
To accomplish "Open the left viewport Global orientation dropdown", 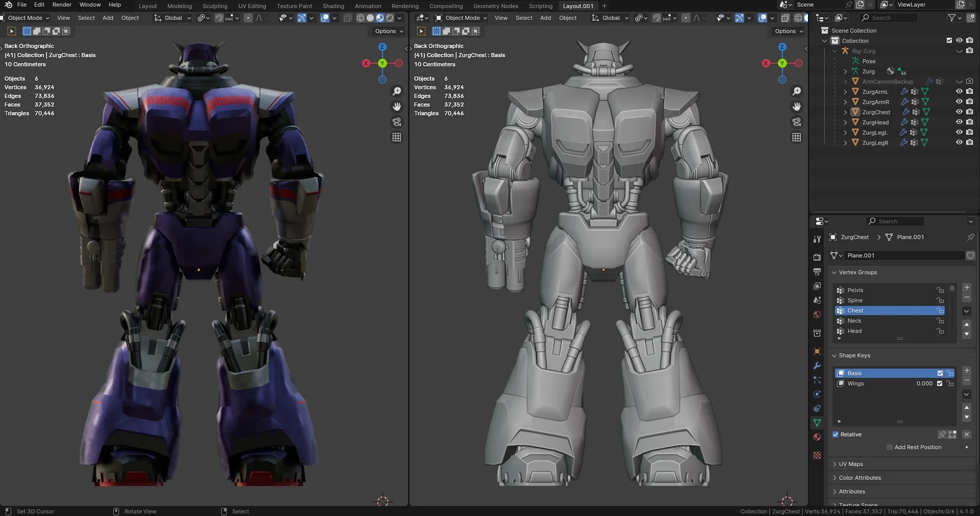I will [173, 18].
